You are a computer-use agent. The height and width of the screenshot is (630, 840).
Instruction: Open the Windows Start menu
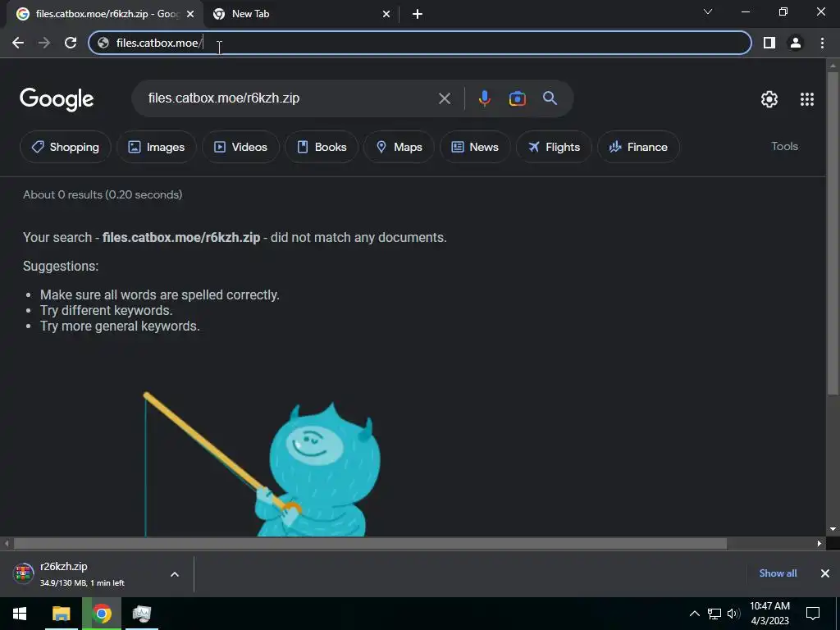(x=20, y=614)
